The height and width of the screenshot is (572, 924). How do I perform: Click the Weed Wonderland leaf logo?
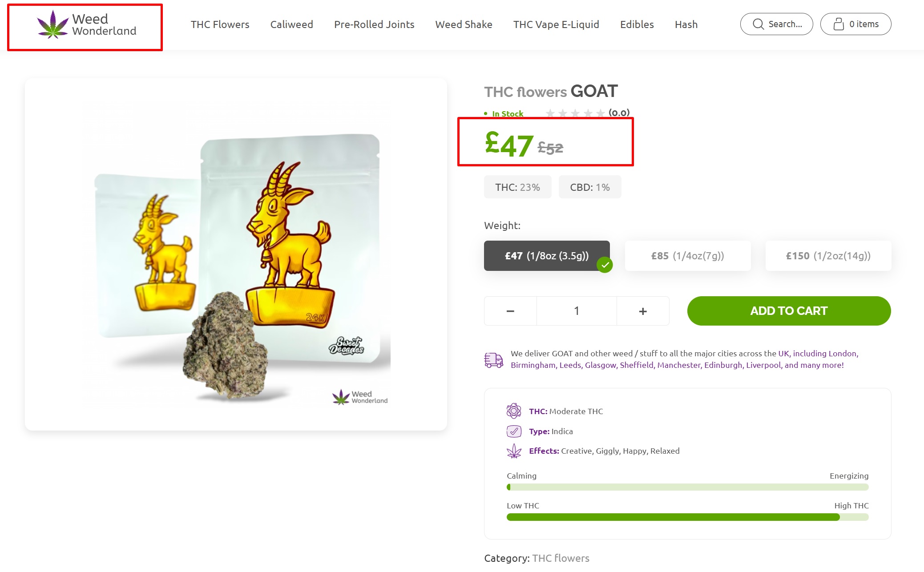[x=53, y=24]
